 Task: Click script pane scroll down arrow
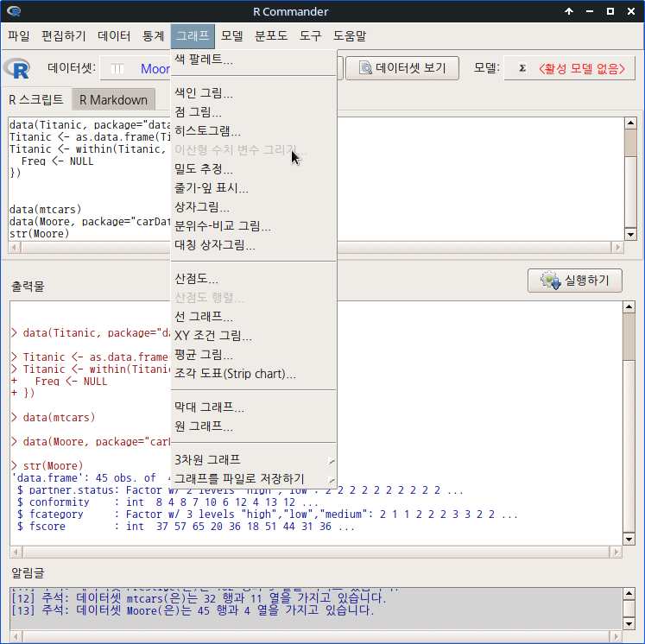(630, 235)
